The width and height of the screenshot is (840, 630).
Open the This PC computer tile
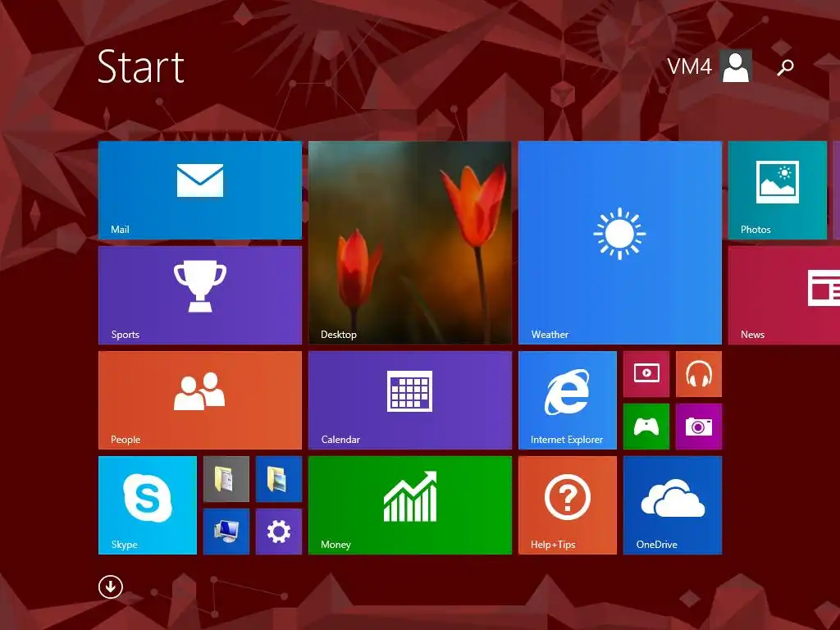click(x=226, y=532)
